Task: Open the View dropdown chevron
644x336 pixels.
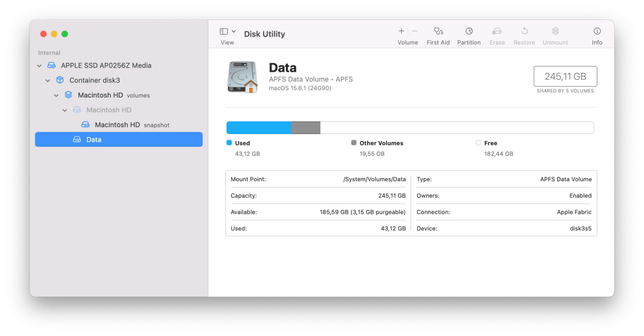Action: (234, 31)
